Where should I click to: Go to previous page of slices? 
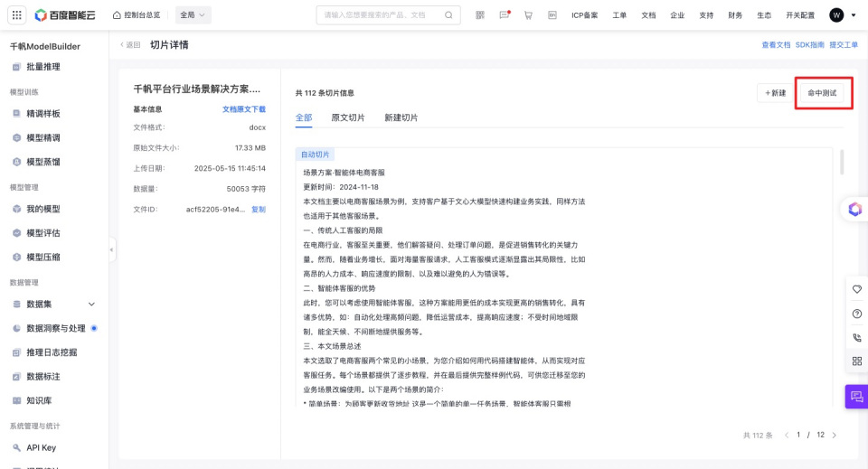click(x=786, y=436)
